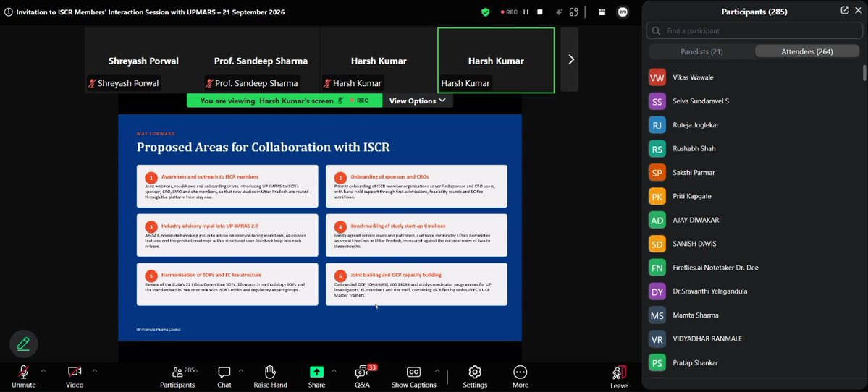Select the SP avatar for Sakshi Parmar
The image size is (868, 392).
657,173
